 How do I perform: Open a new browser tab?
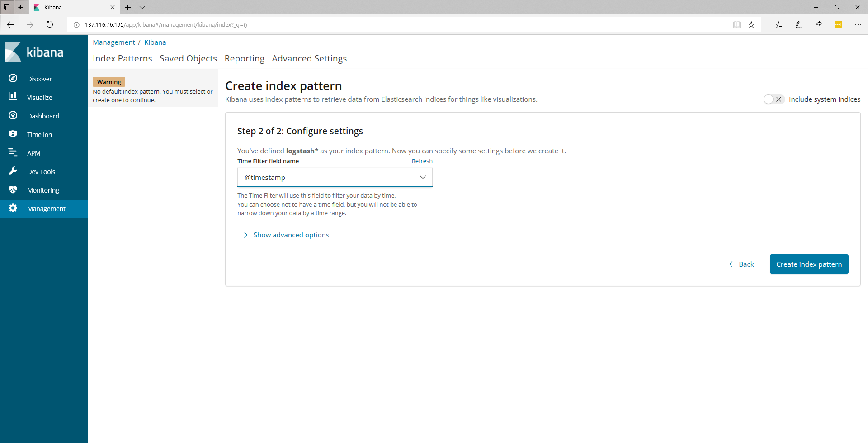tap(128, 7)
